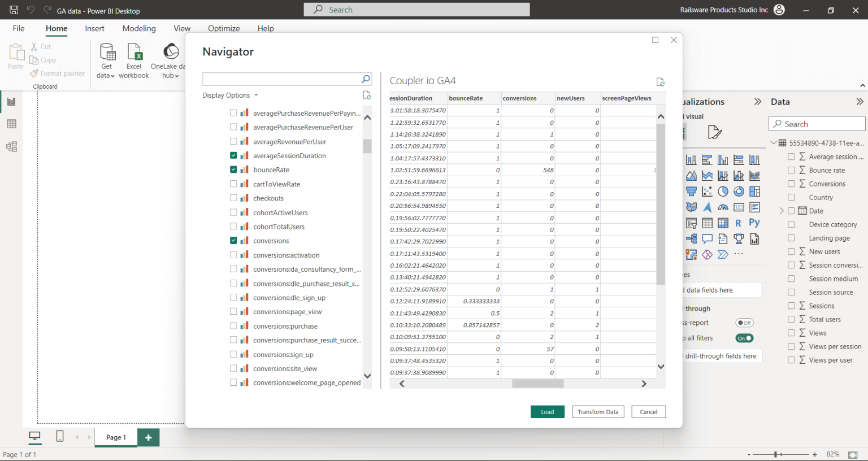Uncheck the averageSessionDuration metric
The width and height of the screenshot is (868, 461).
point(233,155)
